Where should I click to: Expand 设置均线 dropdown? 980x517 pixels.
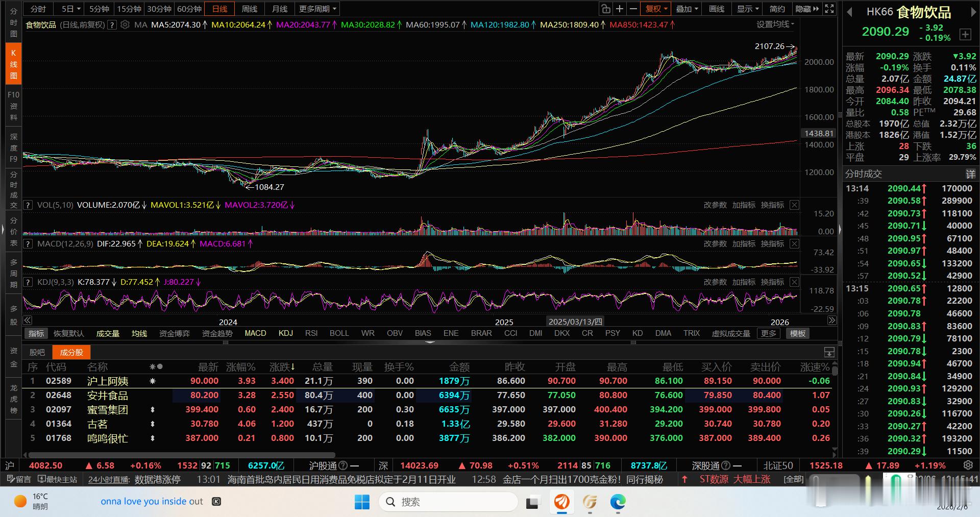[775, 24]
